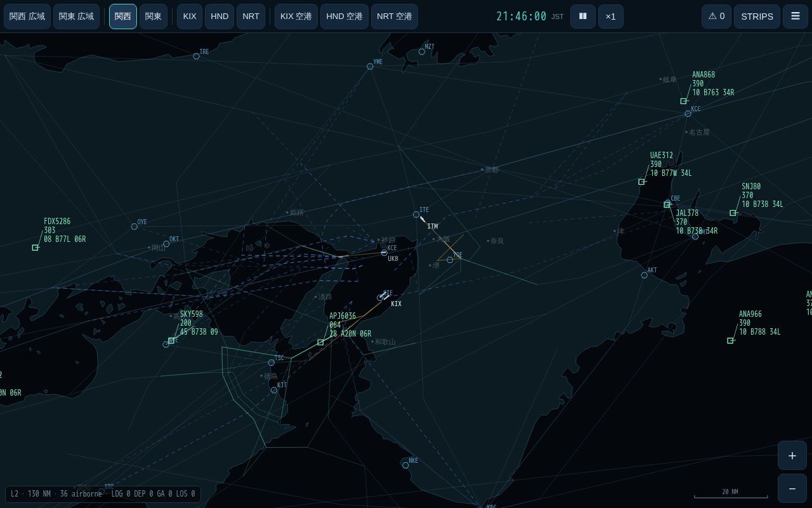Select aircraft ANA966 target symbol

730,340
